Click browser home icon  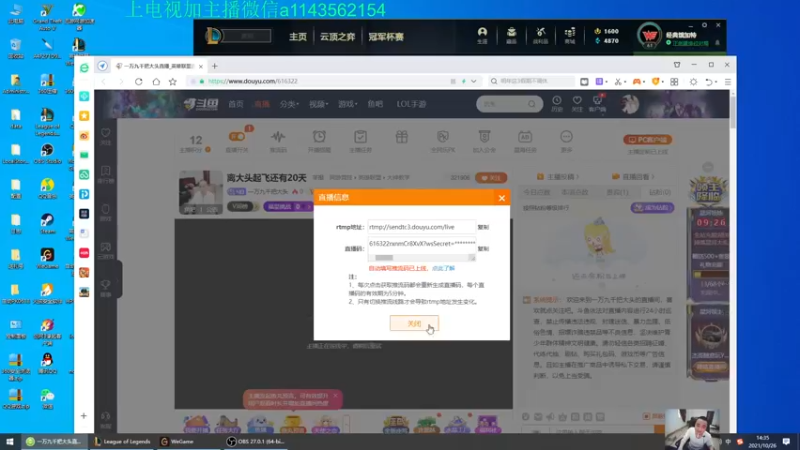coord(156,82)
